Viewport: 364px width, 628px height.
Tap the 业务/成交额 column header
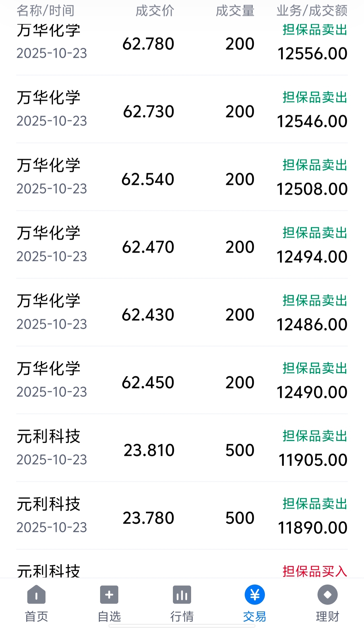(312, 11)
